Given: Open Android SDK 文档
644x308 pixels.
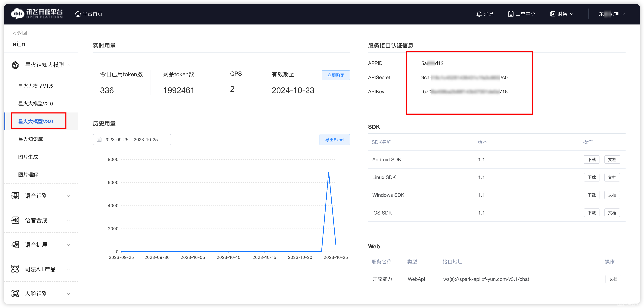Looking at the screenshot, I should point(612,159).
